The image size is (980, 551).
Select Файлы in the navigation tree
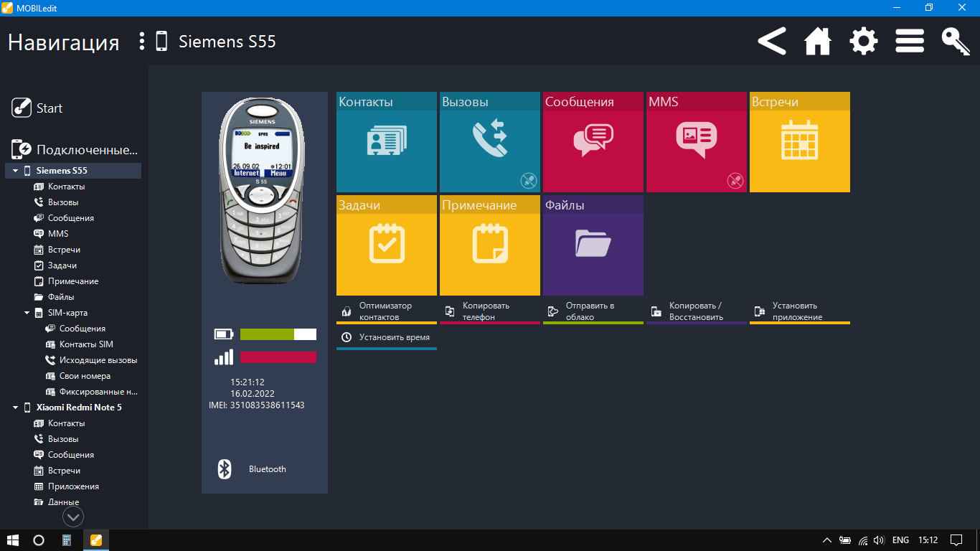[x=54, y=297]
